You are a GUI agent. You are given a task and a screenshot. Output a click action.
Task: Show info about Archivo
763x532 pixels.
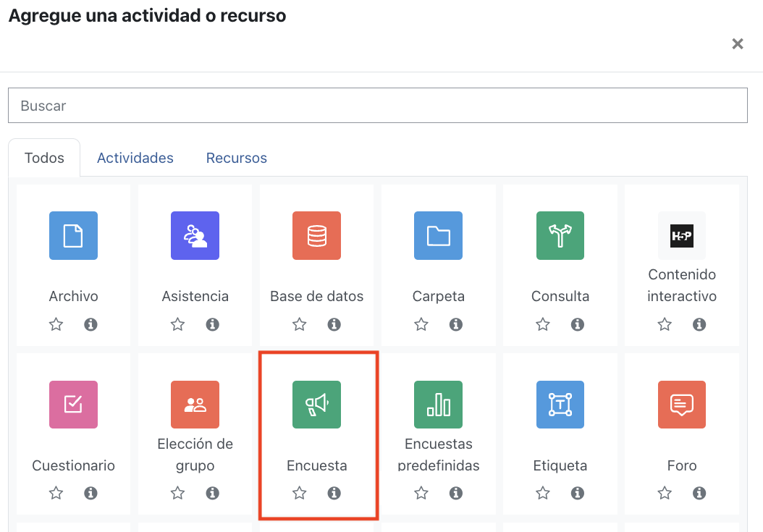click(x=90, y=324)
